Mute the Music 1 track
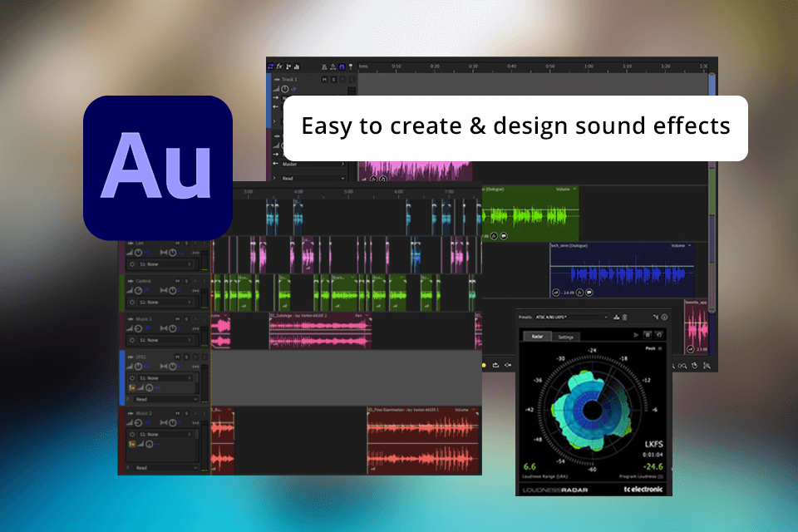798x532 pixels. (x=177, y=319)
